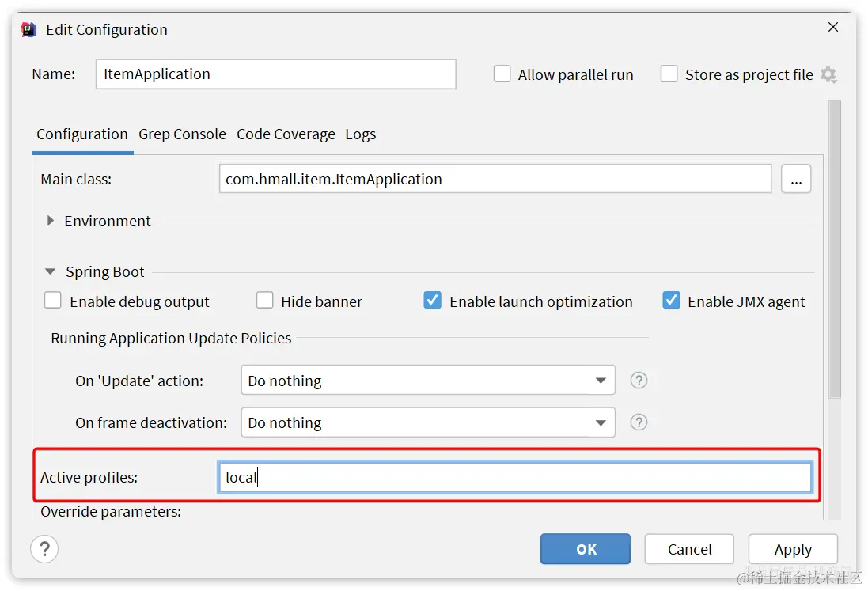Confirm with the OK button

tap(585, 549)
